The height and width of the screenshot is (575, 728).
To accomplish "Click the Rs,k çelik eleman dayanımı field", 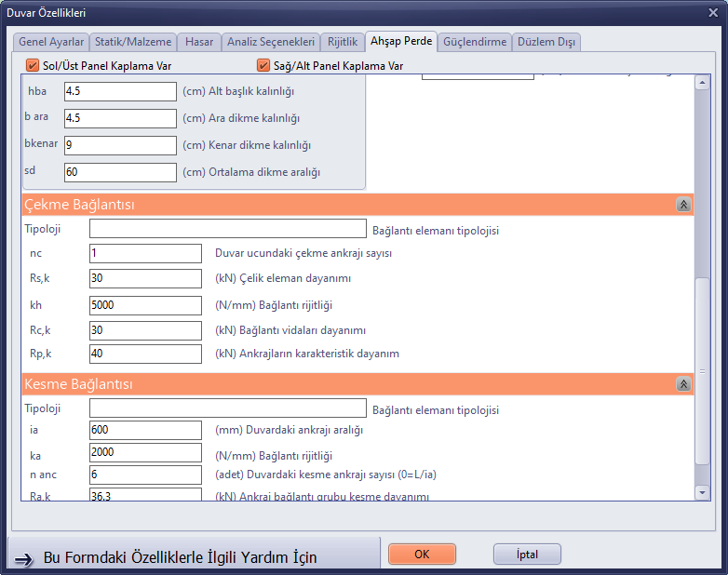I will pos(146,278).
